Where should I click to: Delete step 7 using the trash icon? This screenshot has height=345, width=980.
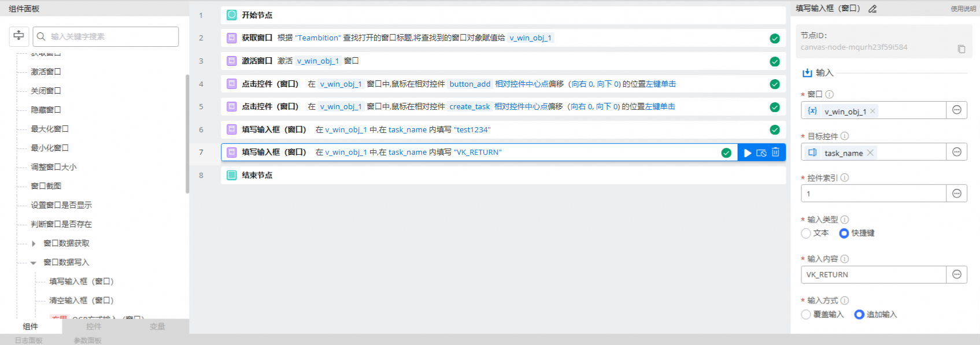coord(775,153)
